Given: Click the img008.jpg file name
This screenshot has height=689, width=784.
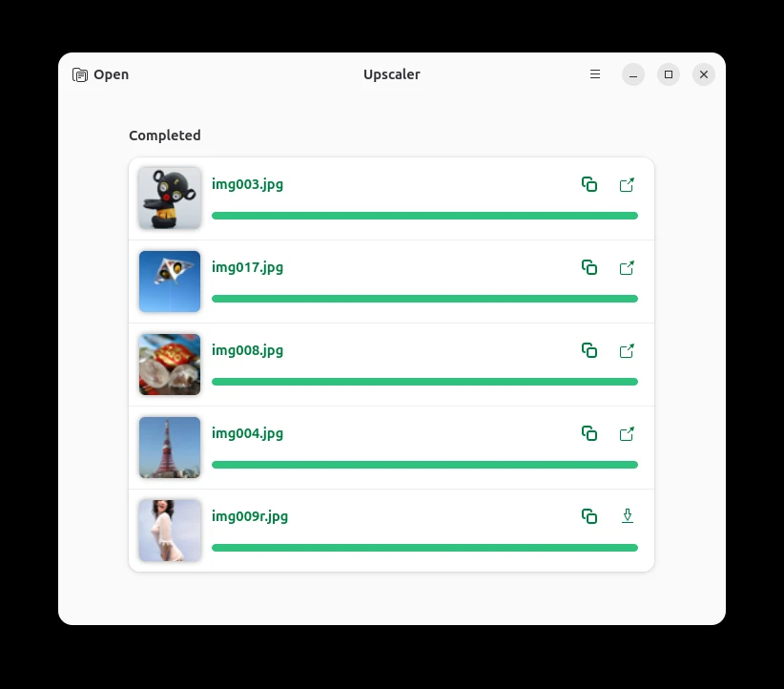Looking at the screenshot, I should (x=247, y=350).
